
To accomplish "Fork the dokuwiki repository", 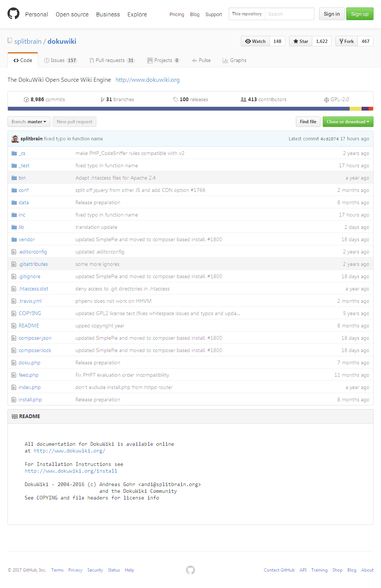I will tap(347, 41).
